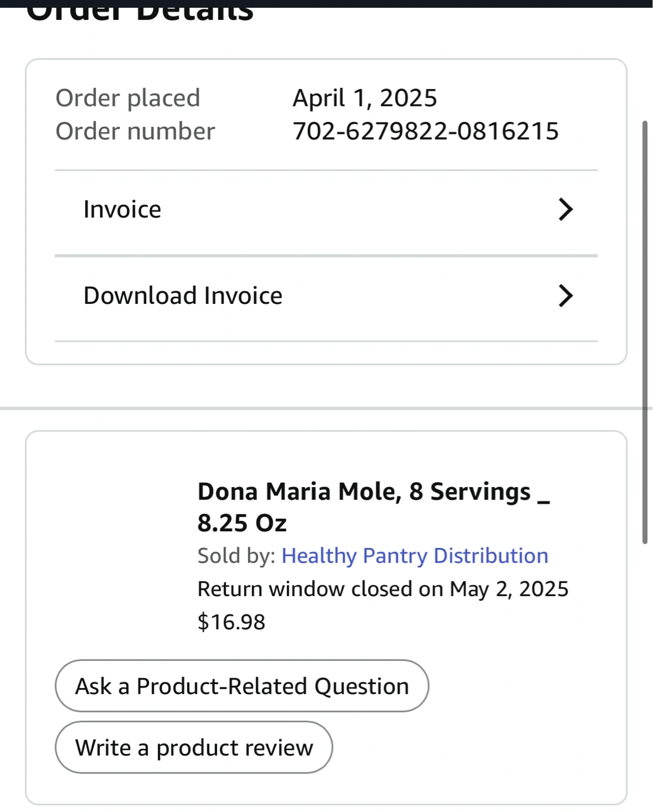The image size is (653, 812).
Task: Click the vertical scrollbar on the right
Action: [x=645, y=333]
